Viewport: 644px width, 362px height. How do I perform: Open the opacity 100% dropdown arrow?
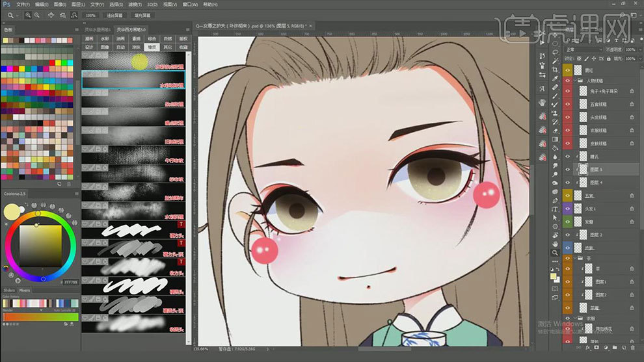[x=640, y=49]
